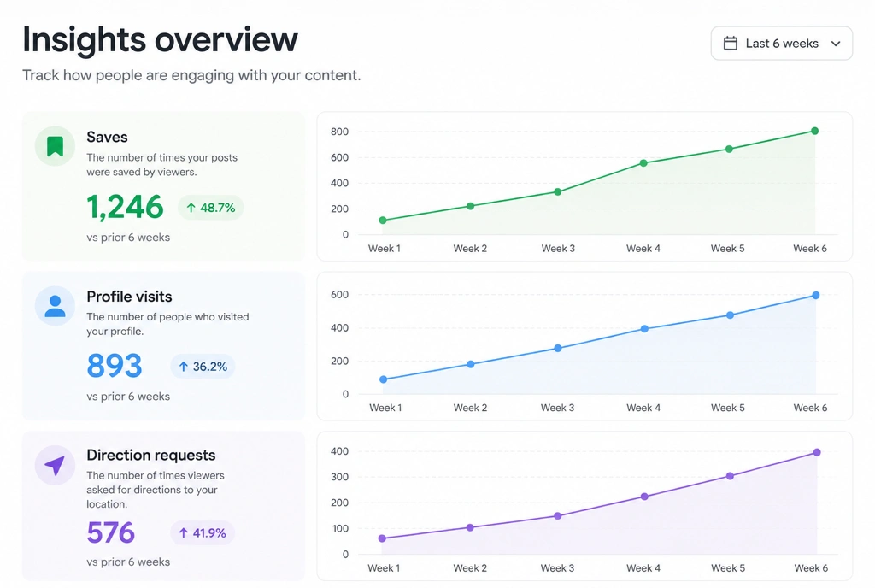Click the 300 axis label on Direction requests chart
875x588 pixels.
tap(339, 477)
